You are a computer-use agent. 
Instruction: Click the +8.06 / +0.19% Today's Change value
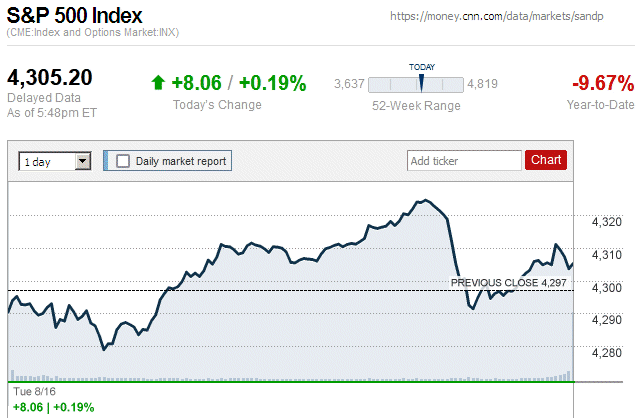(238, 83)
